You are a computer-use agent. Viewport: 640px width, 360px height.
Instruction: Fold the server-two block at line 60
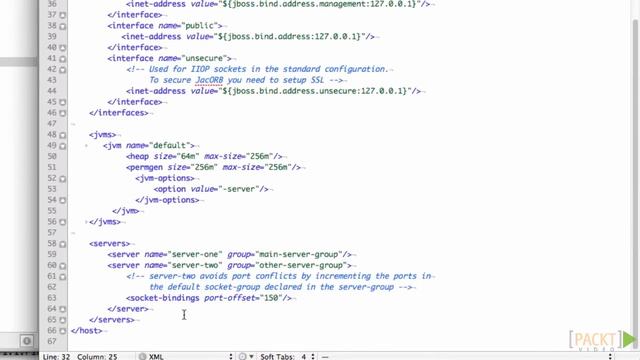[62, 266]
